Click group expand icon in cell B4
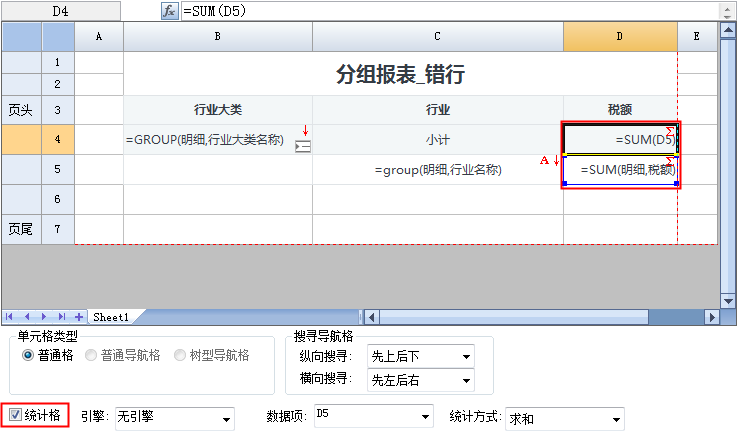 pyautogui.click(x=303, y=146)
